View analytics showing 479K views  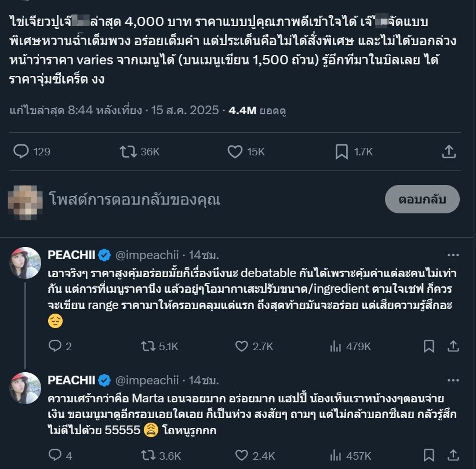click(x=336, y=346)
